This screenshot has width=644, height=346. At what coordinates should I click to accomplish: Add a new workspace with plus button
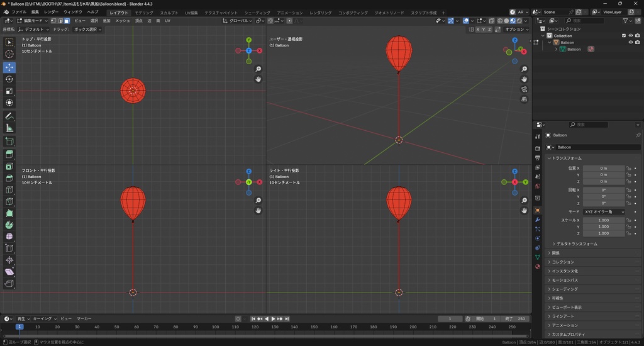click(x=443, y=13)
